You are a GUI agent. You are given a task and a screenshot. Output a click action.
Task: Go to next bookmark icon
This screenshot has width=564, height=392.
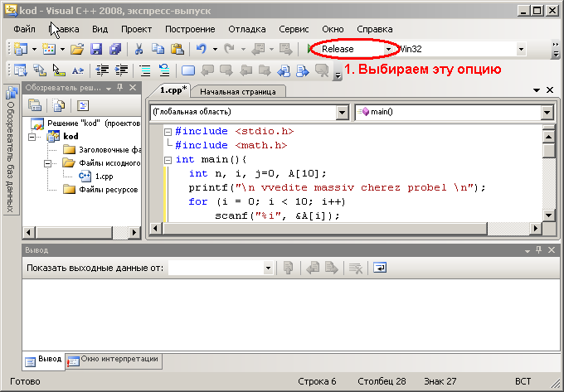pos(226,70)
